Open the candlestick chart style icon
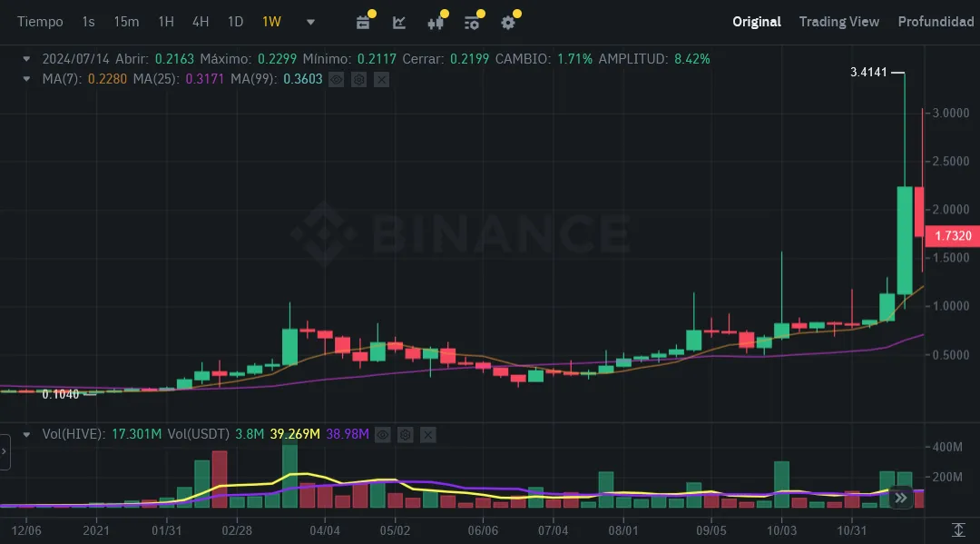 (436, 23)
